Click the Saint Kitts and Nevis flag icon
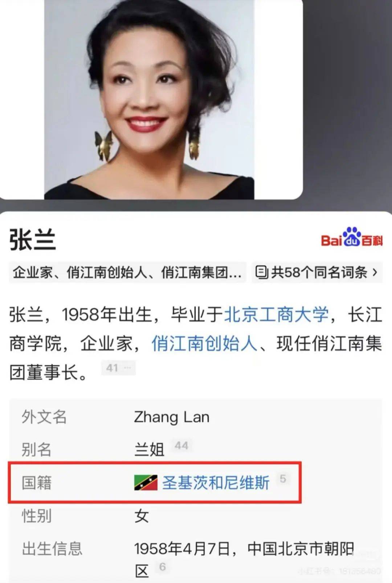Screen dimensions: 392x583 pos(146,483)
